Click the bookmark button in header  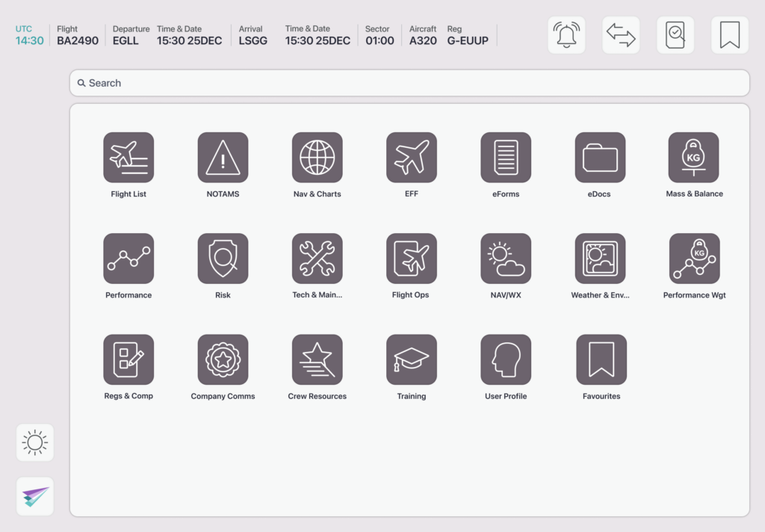729,35
